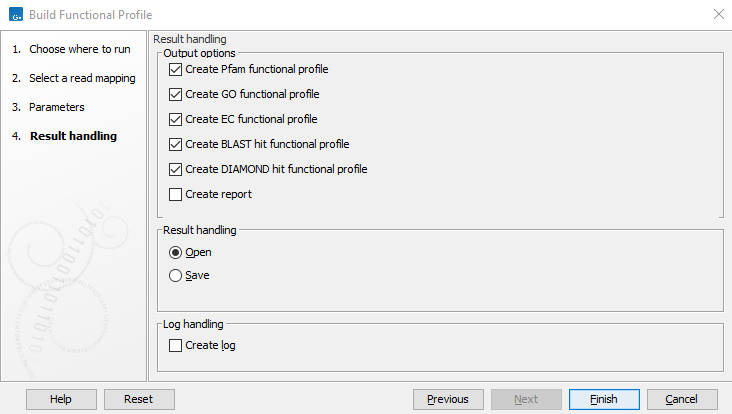
Task: Select the Open radio button
Action: point(176,253)
